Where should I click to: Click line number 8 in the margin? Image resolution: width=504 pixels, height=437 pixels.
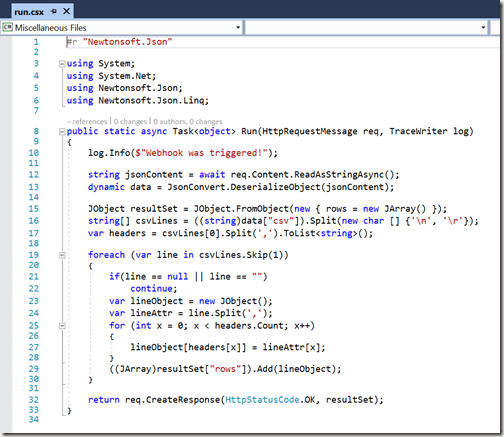pyautogui.click(x=36, y=131)
